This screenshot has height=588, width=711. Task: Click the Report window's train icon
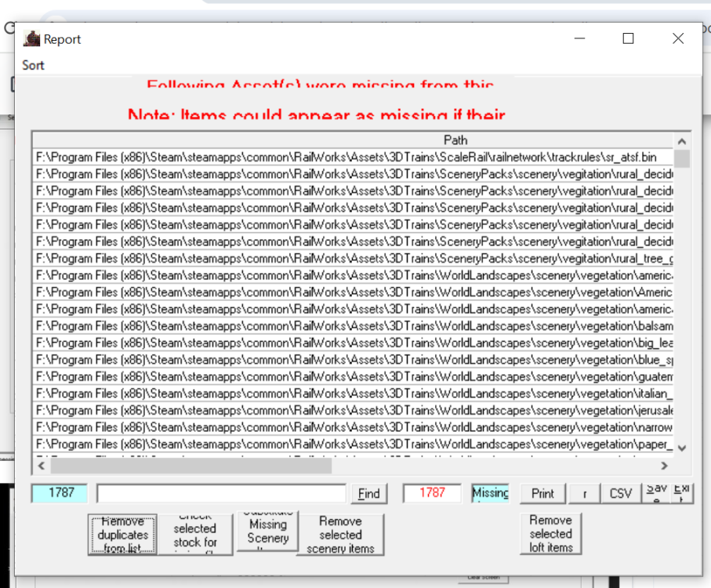pyautogui.click(x=32, y=38)
